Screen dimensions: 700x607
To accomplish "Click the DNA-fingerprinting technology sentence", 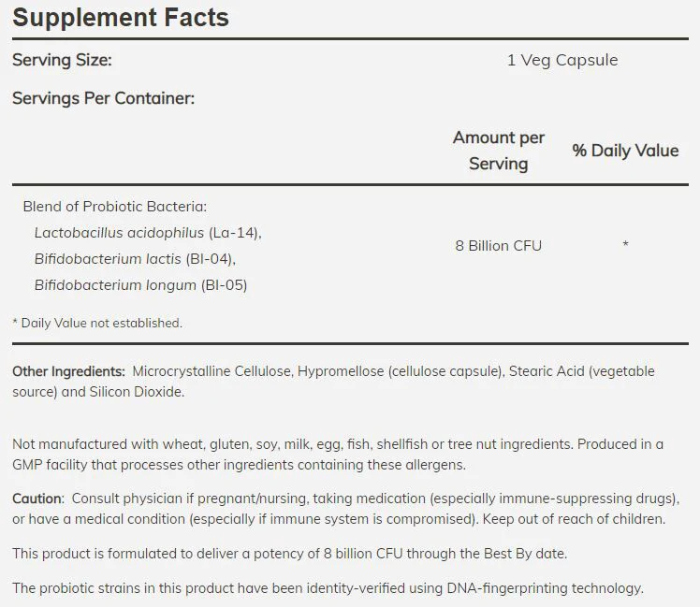I will pos(328,587).
